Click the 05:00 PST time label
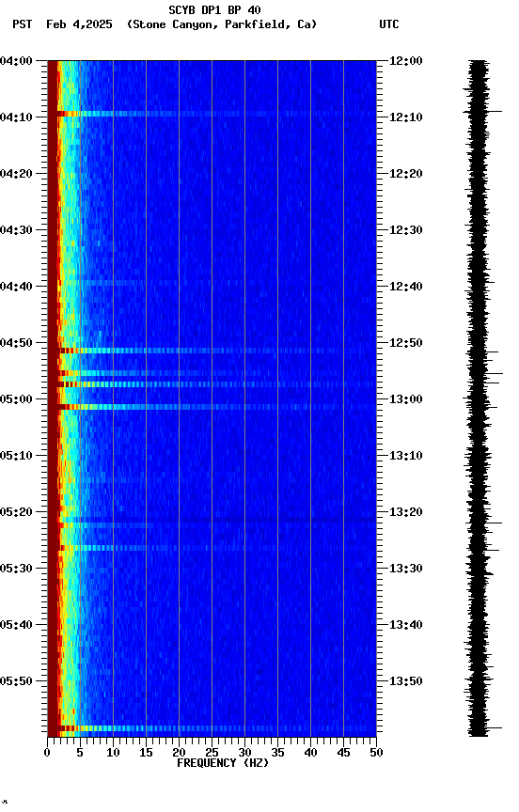This screenshot has height=812, width=519. tap(16, 399)
